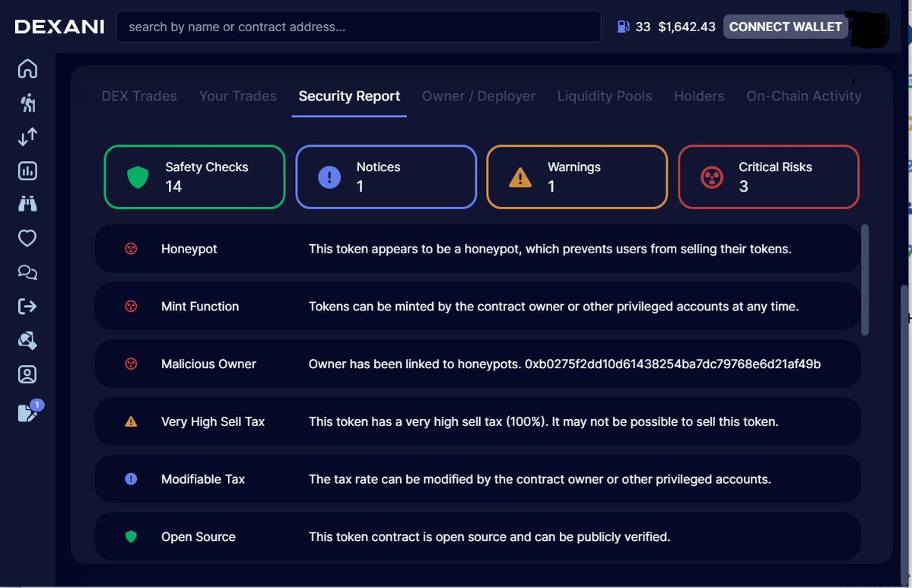
Task: Click the binoculars icon in sidebar
Action: point(27,204)
